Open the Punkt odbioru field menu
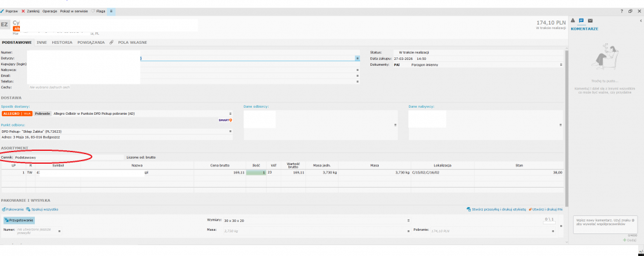The image size is (644, 256). tap(230, 132)
